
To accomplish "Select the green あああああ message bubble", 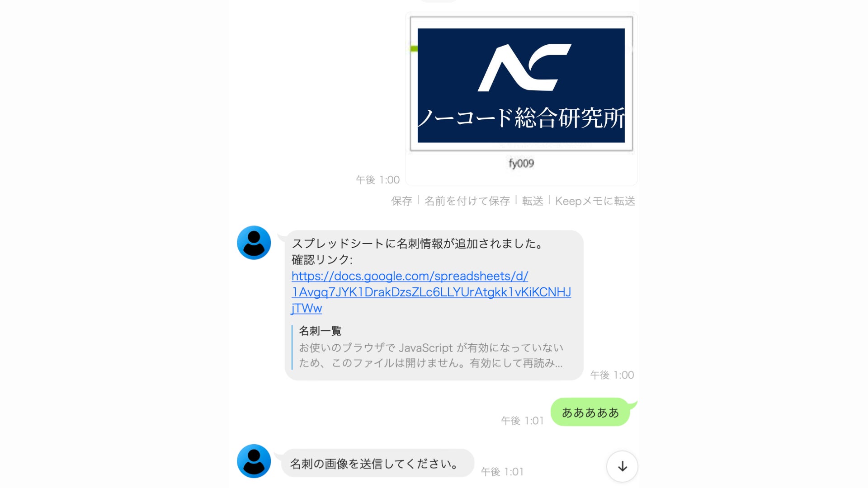I will pos(590,412).
